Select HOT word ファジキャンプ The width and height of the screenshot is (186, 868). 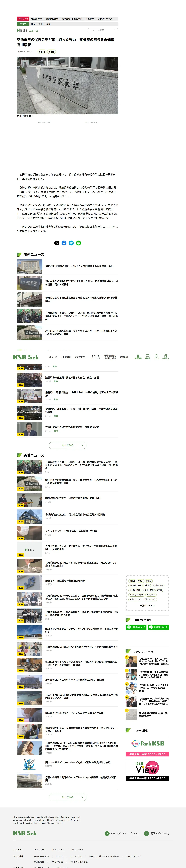click(x=105, y=19)
